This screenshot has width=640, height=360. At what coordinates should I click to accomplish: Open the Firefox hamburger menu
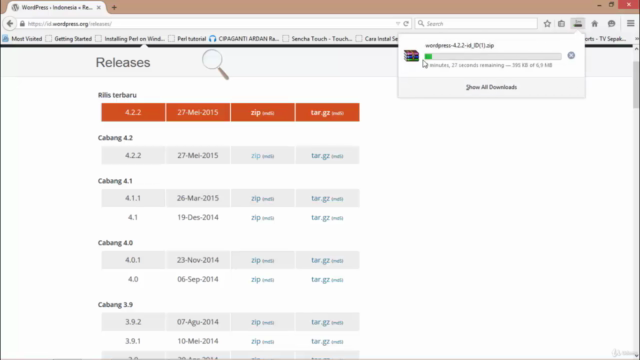coord(631,24)
